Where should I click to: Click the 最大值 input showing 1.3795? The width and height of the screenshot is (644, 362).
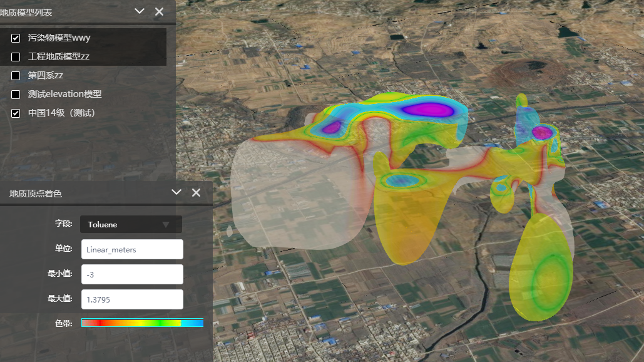coord(132,299)
